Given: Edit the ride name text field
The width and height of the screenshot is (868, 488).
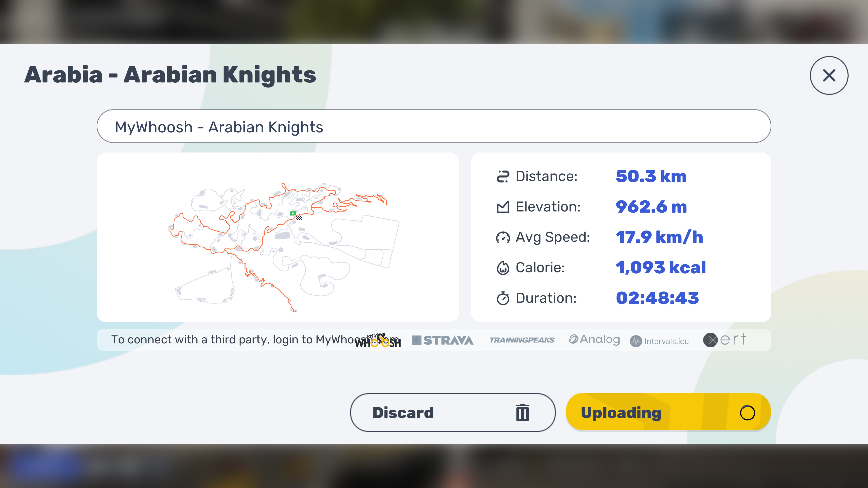Looking at the screenshot, I should click(434, 126).
